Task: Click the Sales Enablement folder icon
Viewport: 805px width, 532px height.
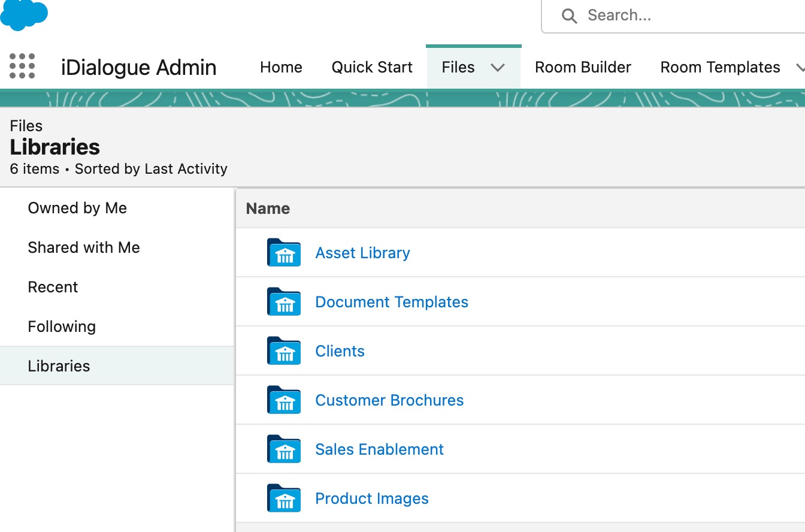Action: pyautogui.click(x=284, y=449)
